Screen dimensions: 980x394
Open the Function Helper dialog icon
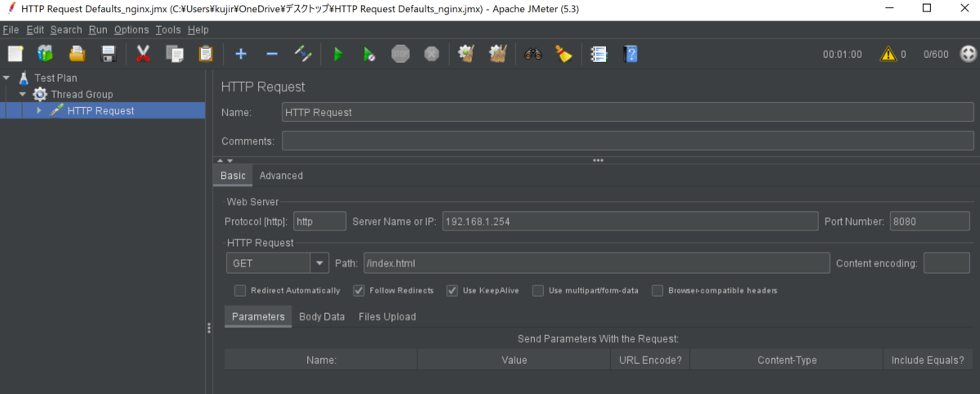599,54
